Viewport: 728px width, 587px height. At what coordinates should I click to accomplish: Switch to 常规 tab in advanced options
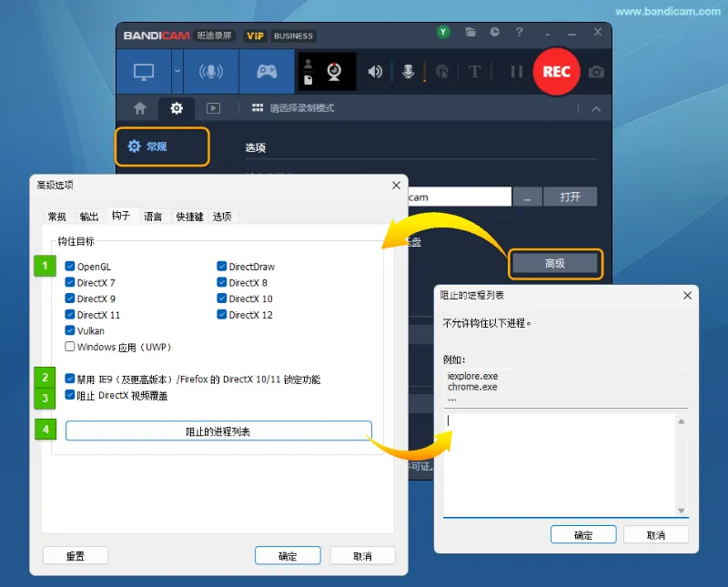[x=57, y=217]
